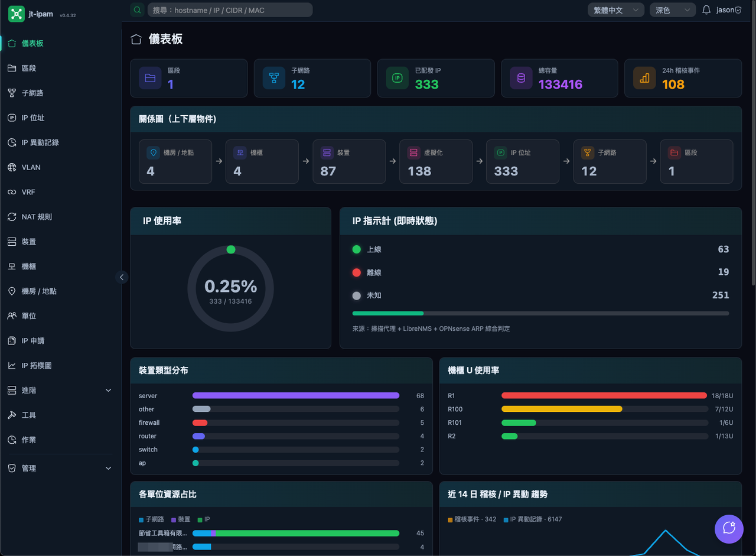The image size is (756, 556).
Task: Click the 已配發 IP green icon
Action: click(x=397, y=78)
